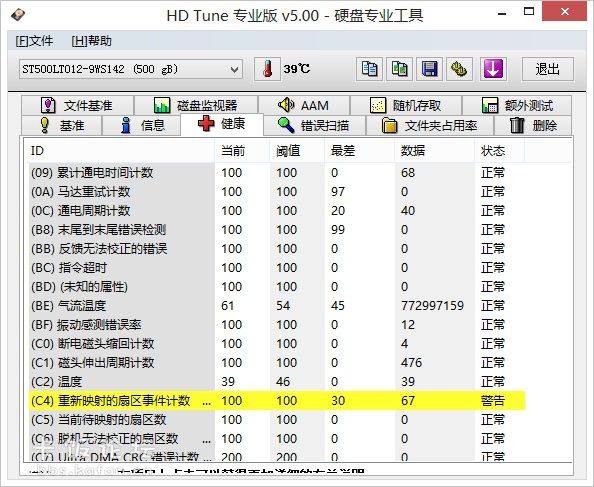Viewport: 594px width, 487px height.
Task: Sort by the ID column header
Action: pyautogui.click(x=120, y=151)
